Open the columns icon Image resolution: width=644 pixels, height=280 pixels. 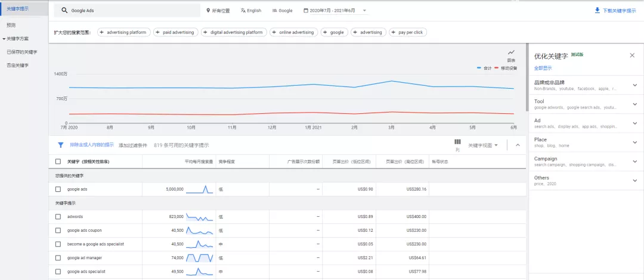457,142
